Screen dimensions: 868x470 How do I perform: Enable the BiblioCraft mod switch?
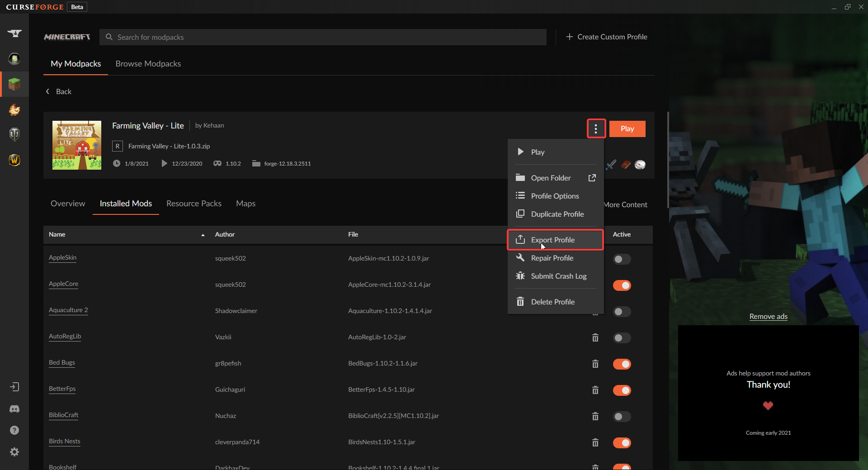[x=622, y=417]
